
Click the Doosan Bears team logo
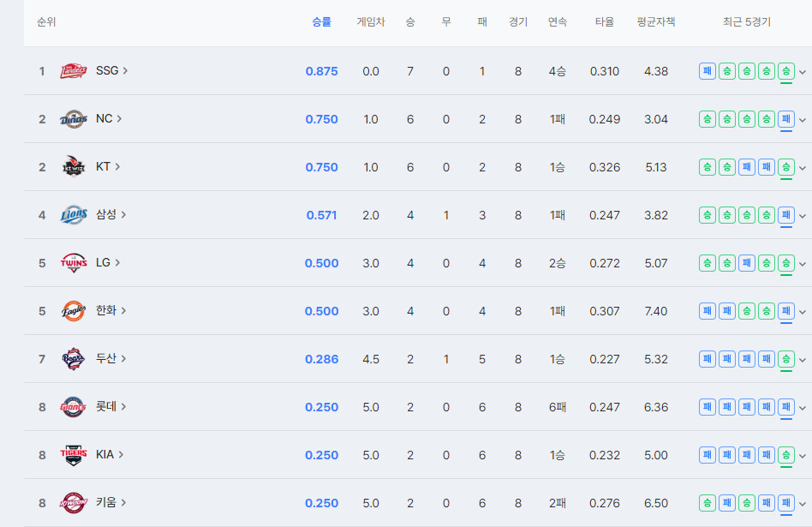[x=74, y=359]
